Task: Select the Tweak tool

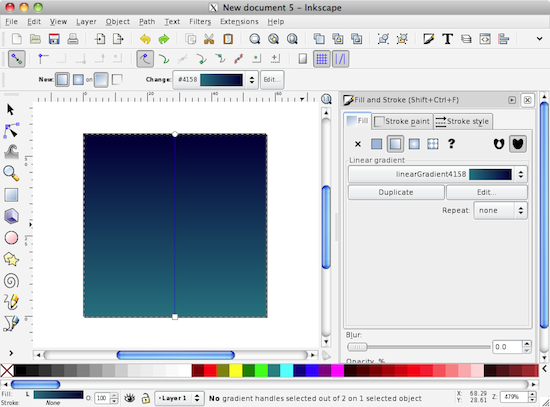Action: click(11, 152)
